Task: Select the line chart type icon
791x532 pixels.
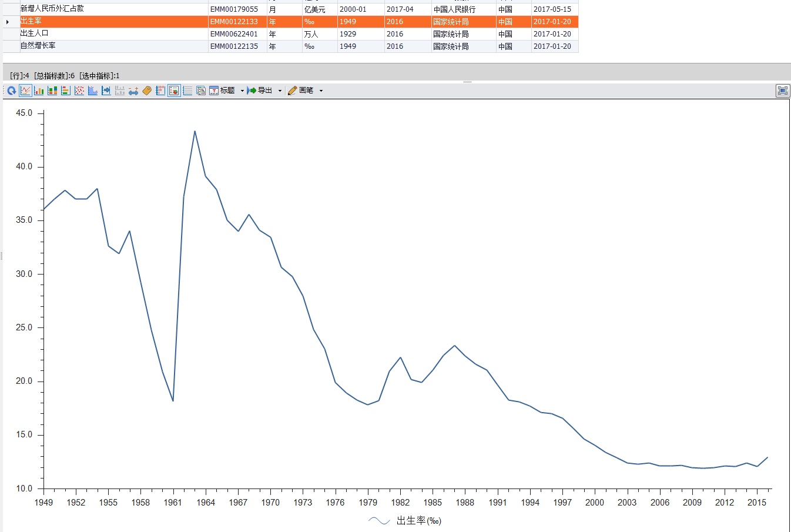Action: (25, 91)
